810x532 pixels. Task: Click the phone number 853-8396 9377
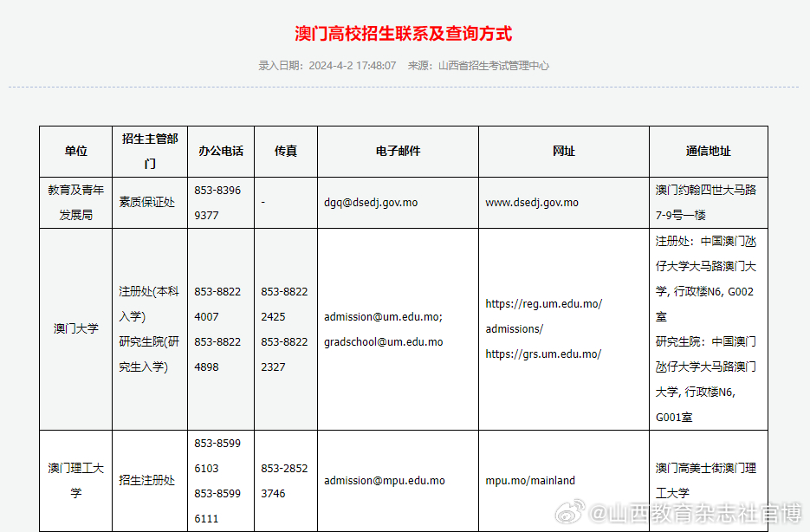217,203
